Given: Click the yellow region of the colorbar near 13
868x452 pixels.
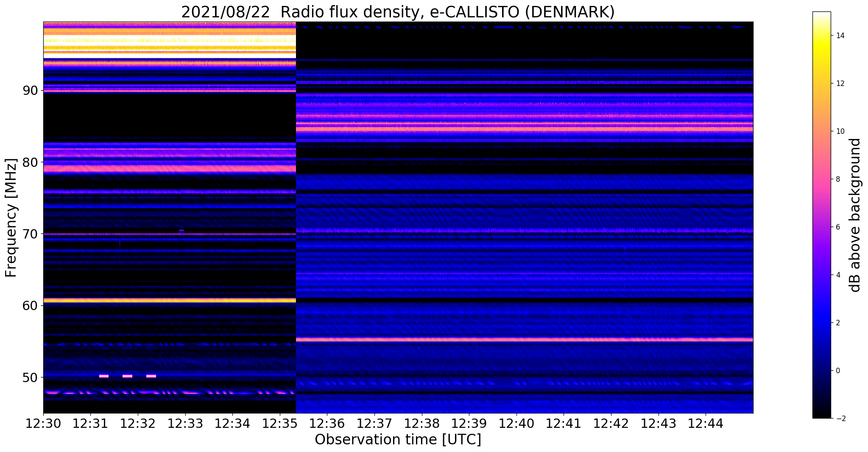Looking at the screenshot, I should pyautogui.click(x=821, y=59).
